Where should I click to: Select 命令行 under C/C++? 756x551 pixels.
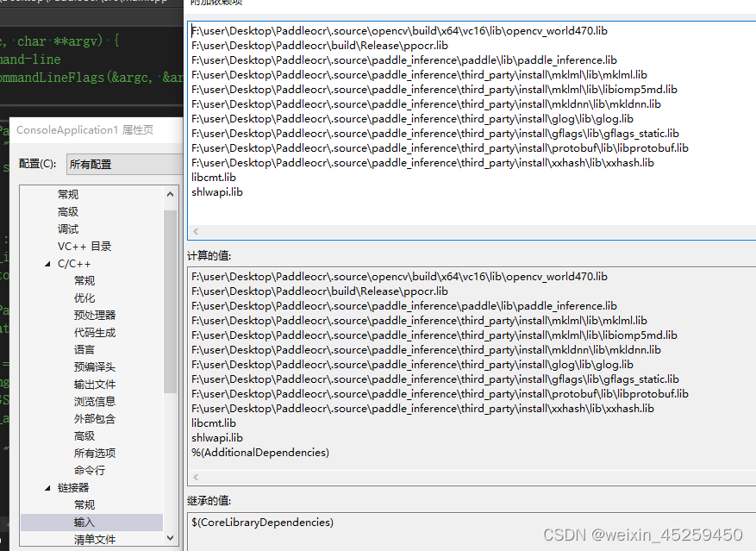pos(89,471)
